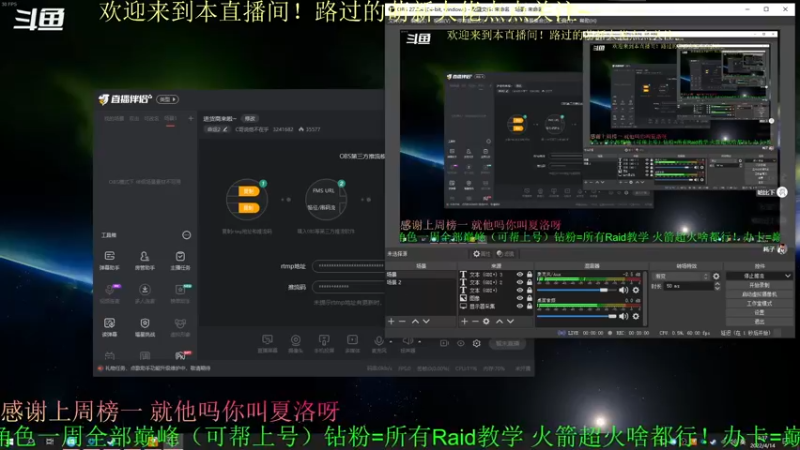The image size is (800, 450).
Task: Toggle the microphone in 直播伴侣 bottom bar
Action: tap(379, 343)
